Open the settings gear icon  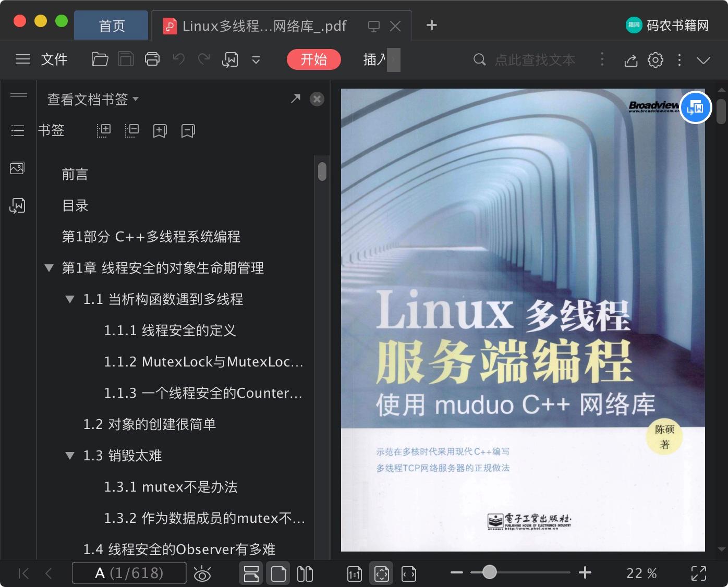(656, 60)
